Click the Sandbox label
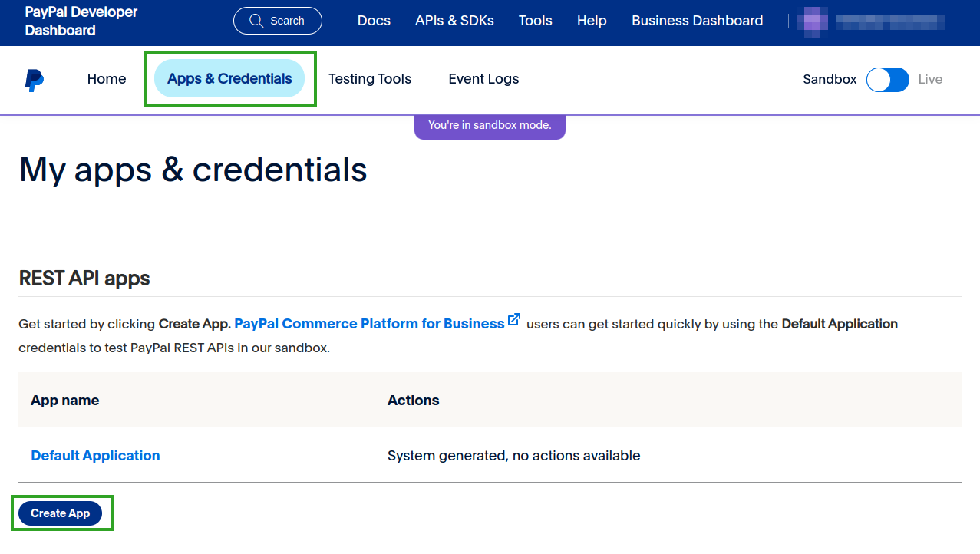The height and width of the screenshot is (554, 980). pyautogui.click(x=830, y=79)
